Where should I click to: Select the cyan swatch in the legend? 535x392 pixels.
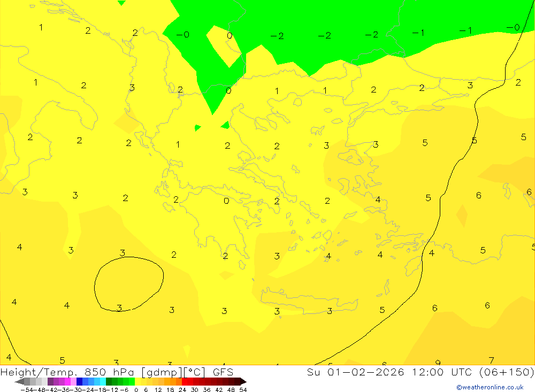coord(103,382)
